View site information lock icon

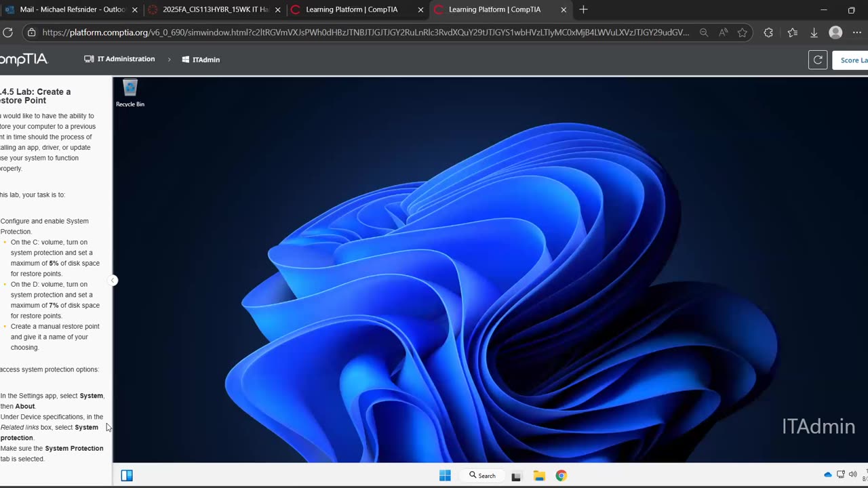(31, 33)
